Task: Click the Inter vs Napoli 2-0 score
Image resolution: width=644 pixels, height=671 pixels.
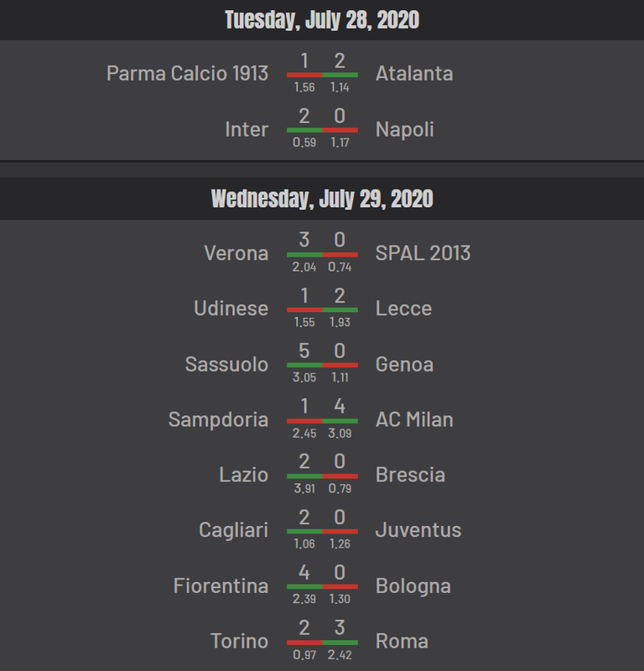Action: tap(322, 116)
